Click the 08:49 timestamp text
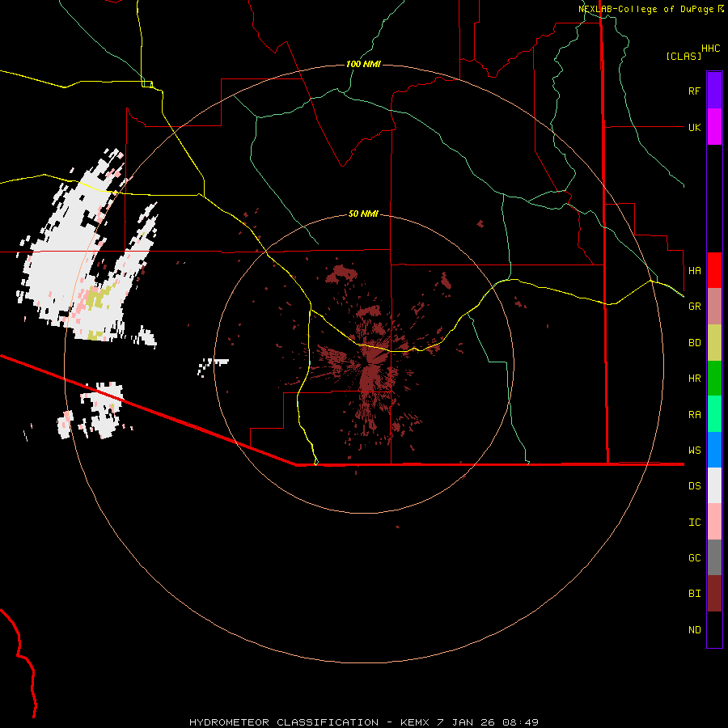Screen dimensions: 728x728 [x=520, y=722]
